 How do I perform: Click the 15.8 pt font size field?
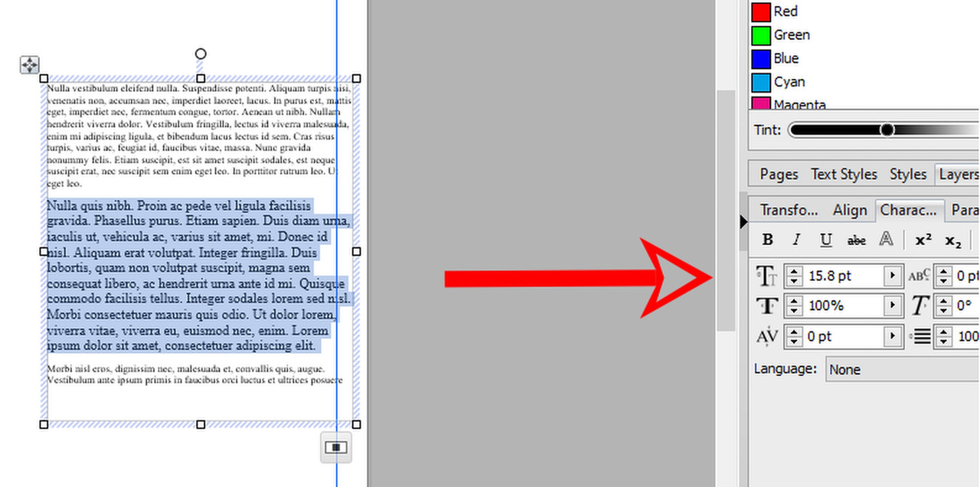click(843, 276)
